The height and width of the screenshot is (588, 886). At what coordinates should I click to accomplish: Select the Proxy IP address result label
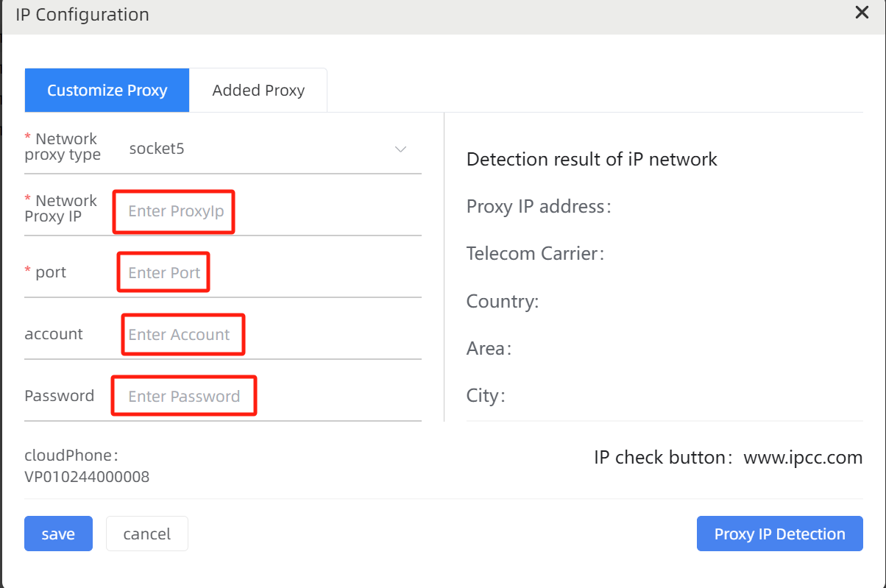[x=539, y=207]
